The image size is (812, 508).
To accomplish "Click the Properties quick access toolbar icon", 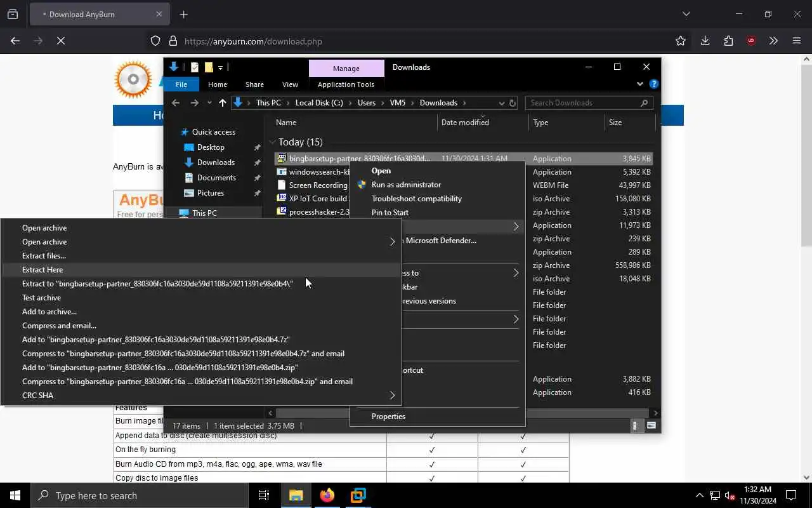I will pos(195,67).
